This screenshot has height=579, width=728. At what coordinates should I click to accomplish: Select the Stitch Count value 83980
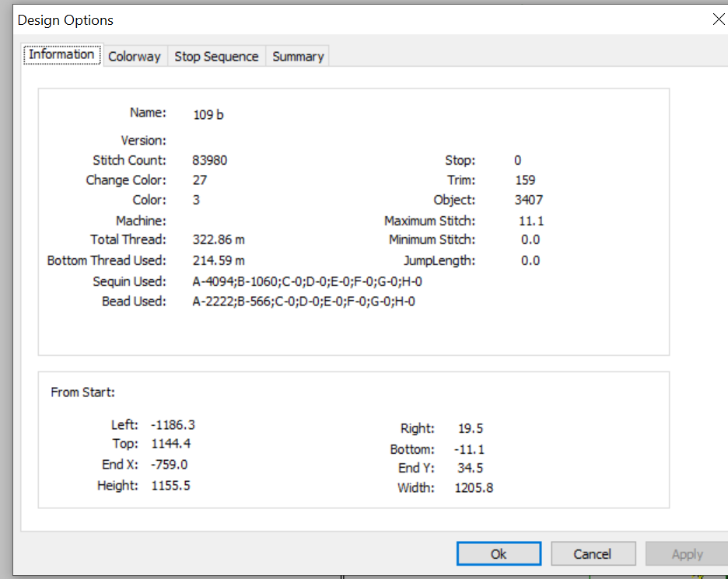(209, 161)
